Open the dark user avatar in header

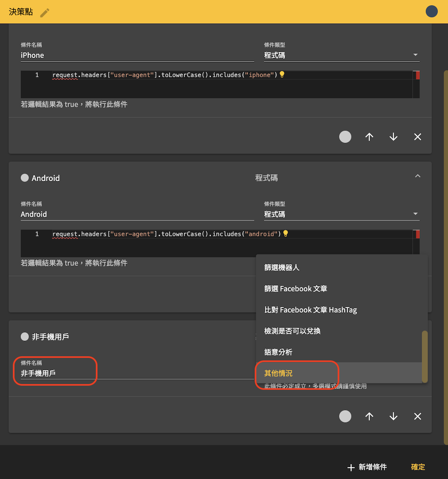point(431,12)
